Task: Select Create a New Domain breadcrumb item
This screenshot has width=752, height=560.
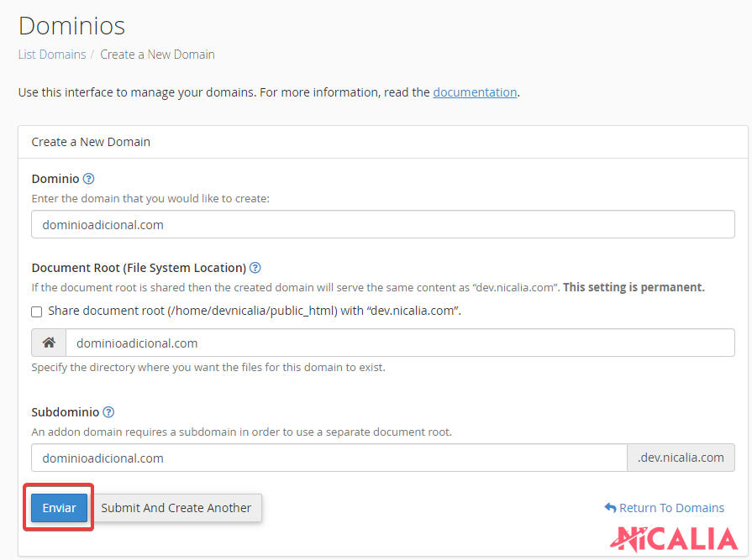Action: [x=157, y=55]
